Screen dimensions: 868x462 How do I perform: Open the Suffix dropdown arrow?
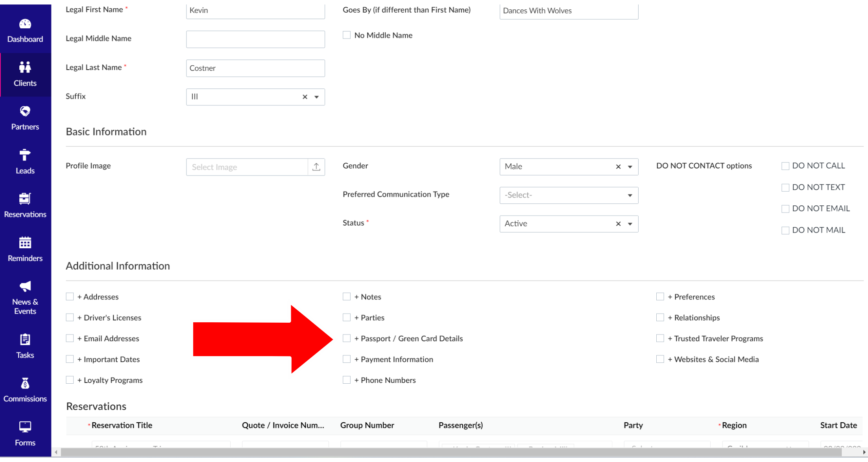click(x=316, y=97)
